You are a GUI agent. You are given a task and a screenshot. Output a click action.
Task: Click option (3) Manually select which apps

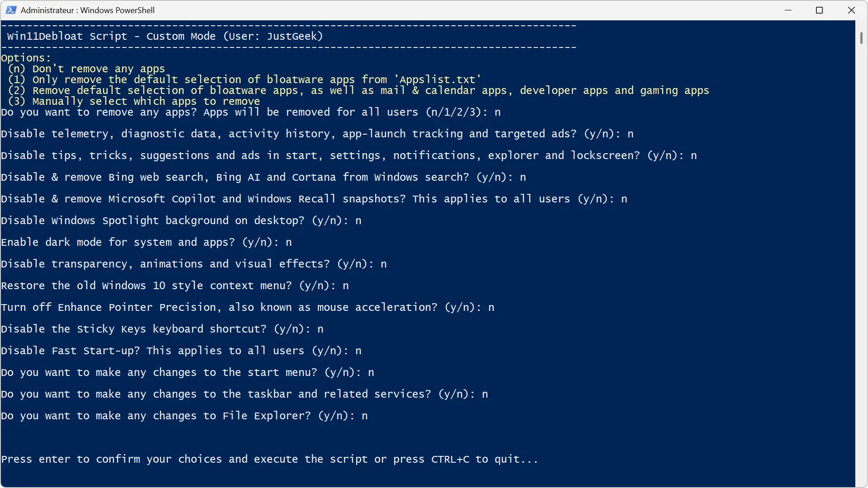134,101
